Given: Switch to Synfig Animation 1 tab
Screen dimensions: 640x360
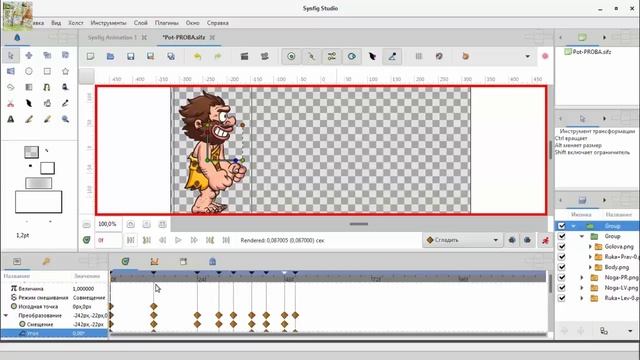Looking at the screenshot, I should click(x=112, y=37).
